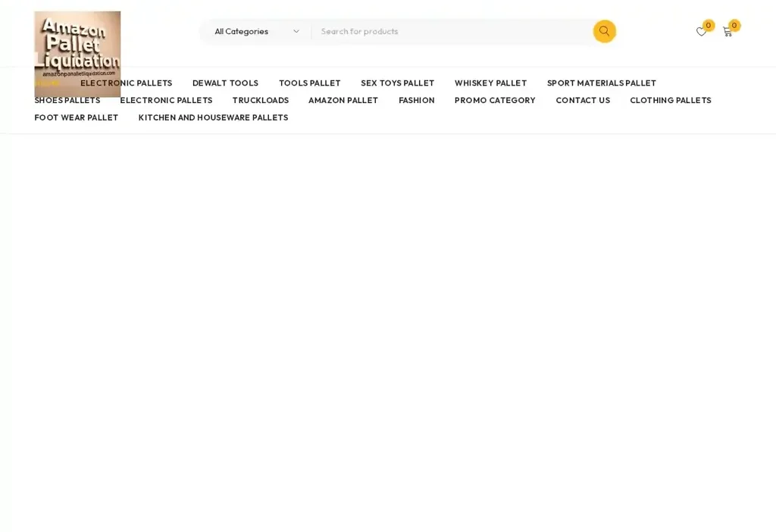Open the PROMO CATEGORY page

[x=495, y=100]
